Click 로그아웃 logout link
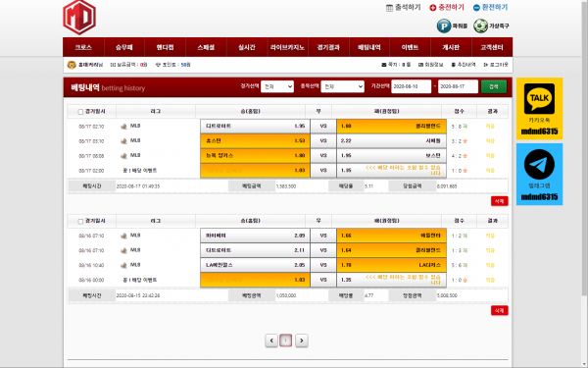This screenshot has height=368, width=588. pos(496,65)
